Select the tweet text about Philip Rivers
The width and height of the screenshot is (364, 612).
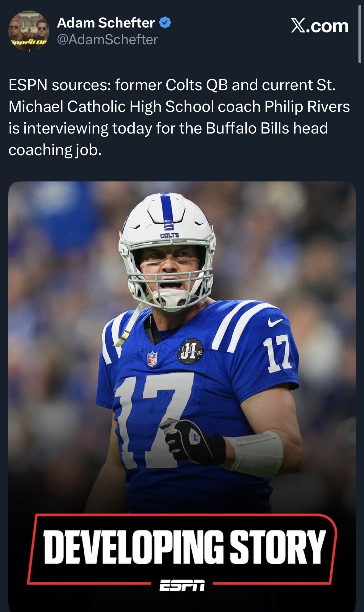pos(179,117)
